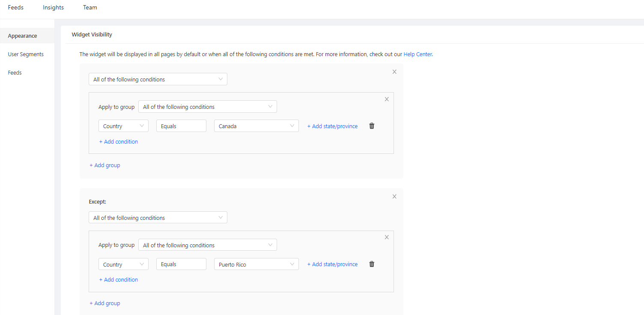
Task: Add group in the Except block
Action: click(105, 303)
